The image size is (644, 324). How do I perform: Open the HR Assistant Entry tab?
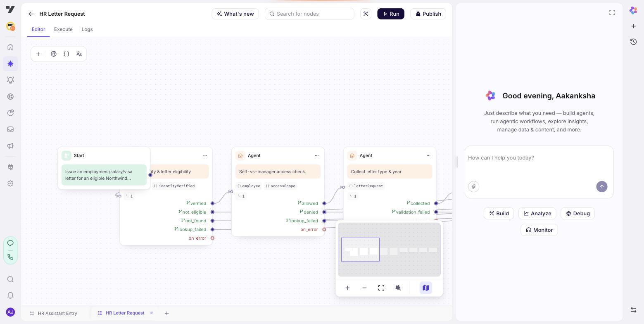pyautogui.click(x=54, y=313)
